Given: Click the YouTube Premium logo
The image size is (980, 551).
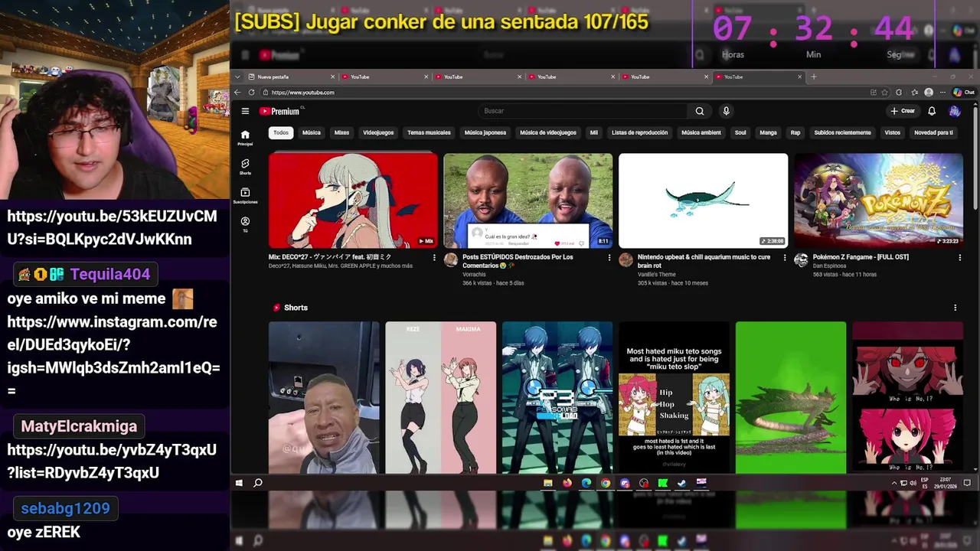Looking at the screenshot, I should [279, 111].
